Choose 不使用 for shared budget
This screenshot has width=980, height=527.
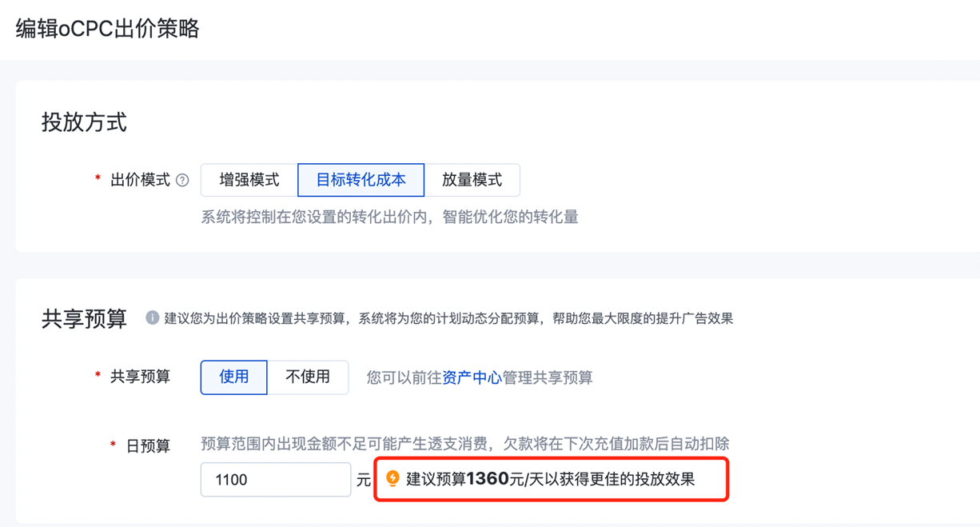(x=308, y=377)
